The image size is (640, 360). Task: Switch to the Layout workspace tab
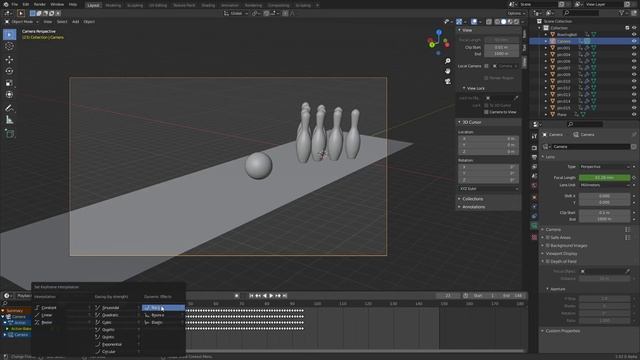tap(93, 5)
